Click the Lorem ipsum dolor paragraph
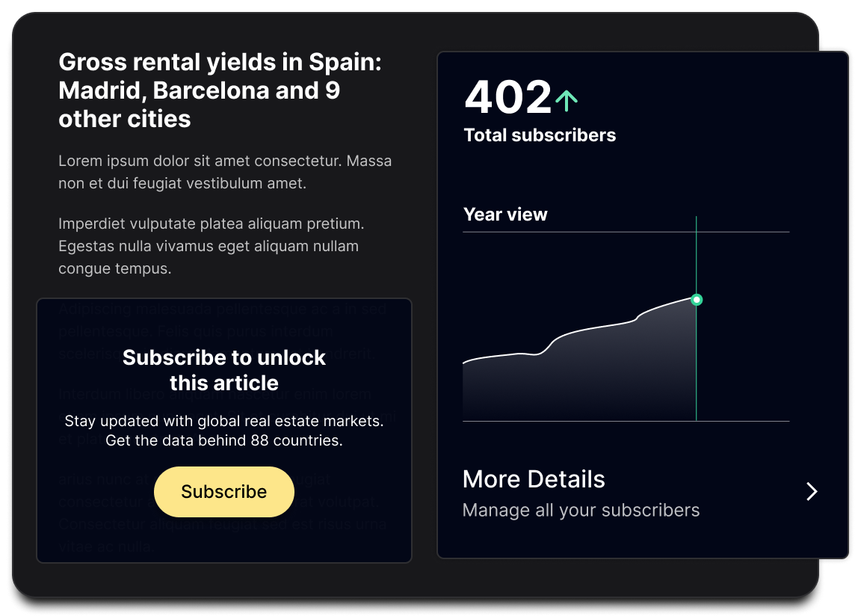 click(x=225, y=172)
